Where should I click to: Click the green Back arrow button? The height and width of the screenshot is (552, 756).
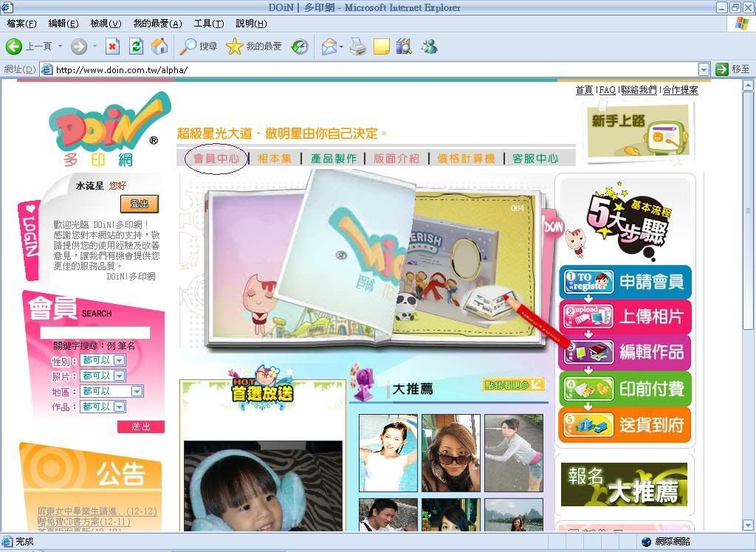(14, 46)
